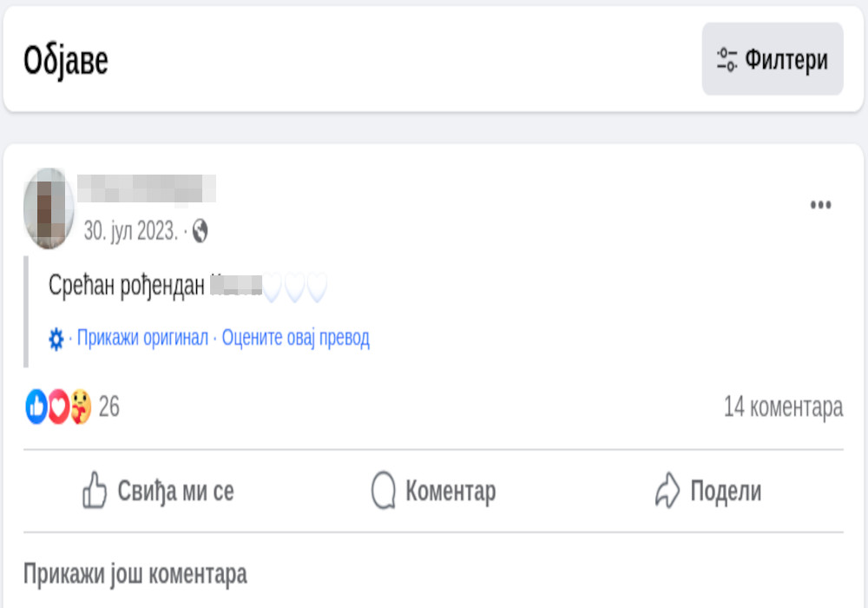Open translation settings gear icon
This screenshot has width=868, height=608.
point(56,339)
